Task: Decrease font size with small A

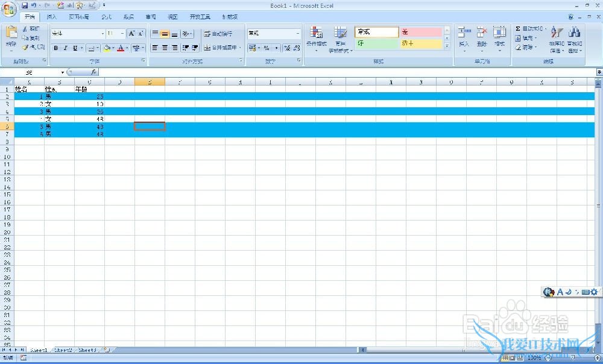Action: coord(140,34)
